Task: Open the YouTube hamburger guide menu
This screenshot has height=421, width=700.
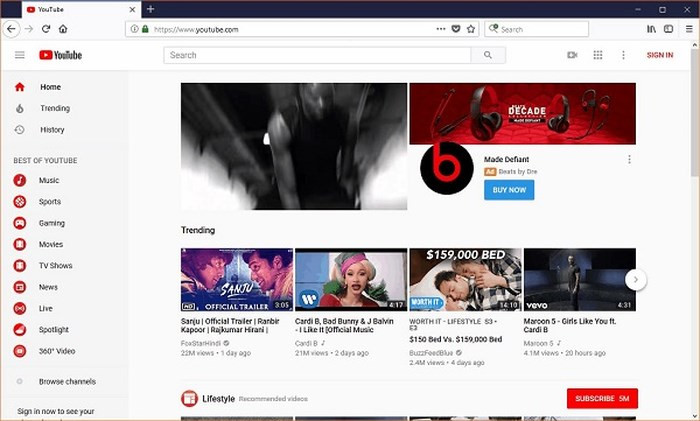Action: point(19,55)
